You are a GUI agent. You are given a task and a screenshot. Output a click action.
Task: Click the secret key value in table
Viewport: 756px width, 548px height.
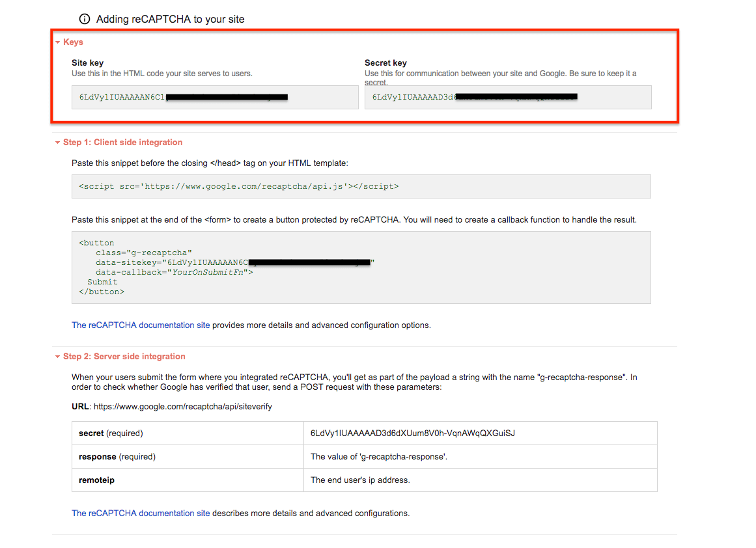413,433
